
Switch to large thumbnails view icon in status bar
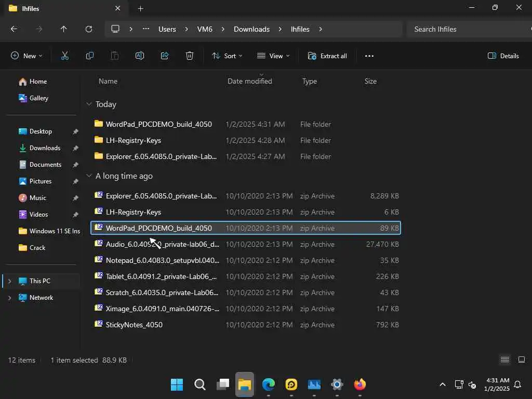point(522,360)
